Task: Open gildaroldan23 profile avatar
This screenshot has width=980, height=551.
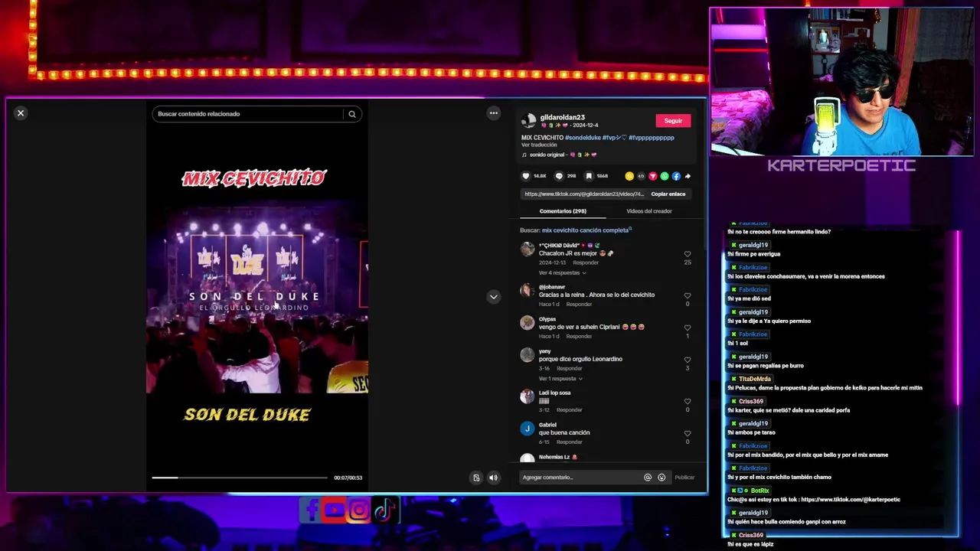Action: [x=528, y=121]
